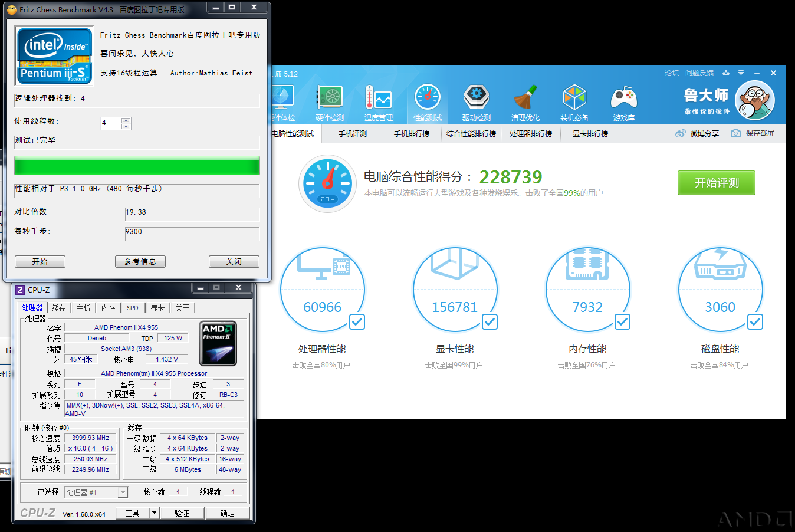795x532 pixels.
Task: Uncheck the 处理器性能 60966 checkbox
Action: (x=357, y=321)
